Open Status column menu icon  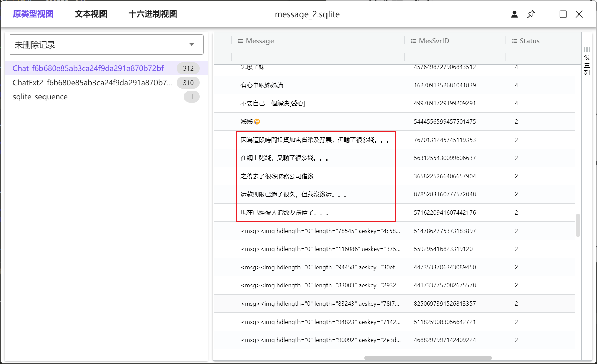(515, 41)
